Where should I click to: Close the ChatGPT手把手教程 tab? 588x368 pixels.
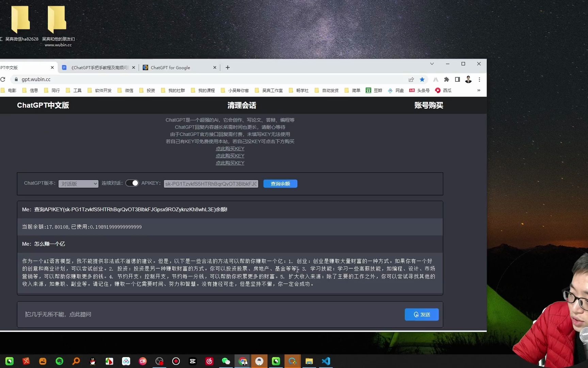pos(133,67)
